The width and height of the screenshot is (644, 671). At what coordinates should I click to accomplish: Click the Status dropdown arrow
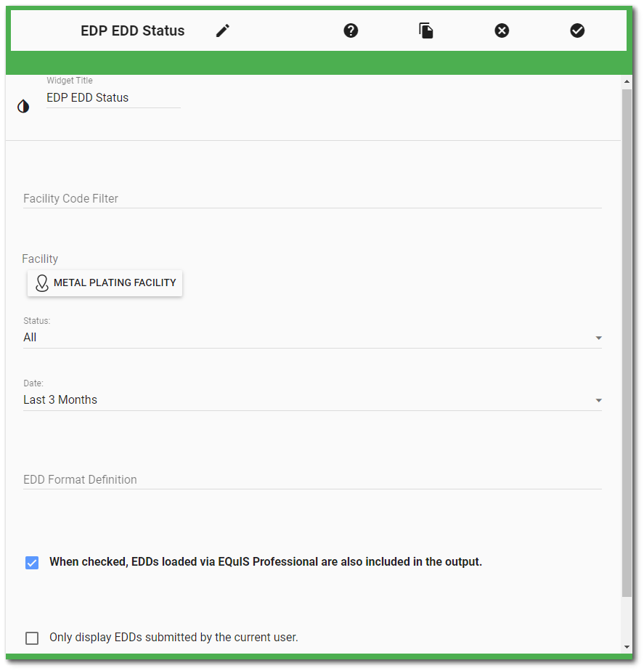(x=598, y=338)
